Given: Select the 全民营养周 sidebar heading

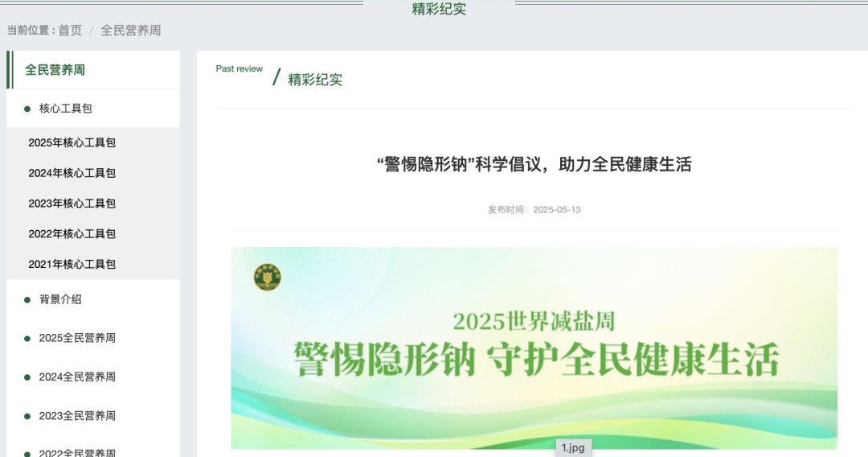Looking at the screenshot, I should [x=55, y=70].
